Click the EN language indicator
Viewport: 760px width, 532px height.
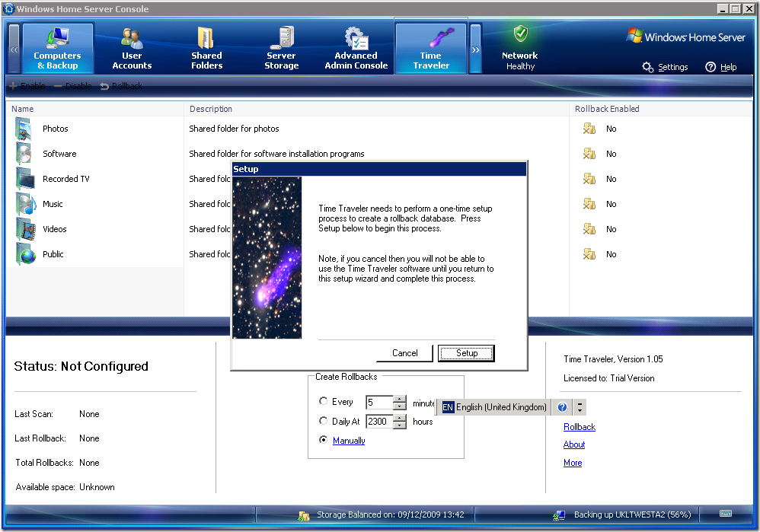(448, 407)
